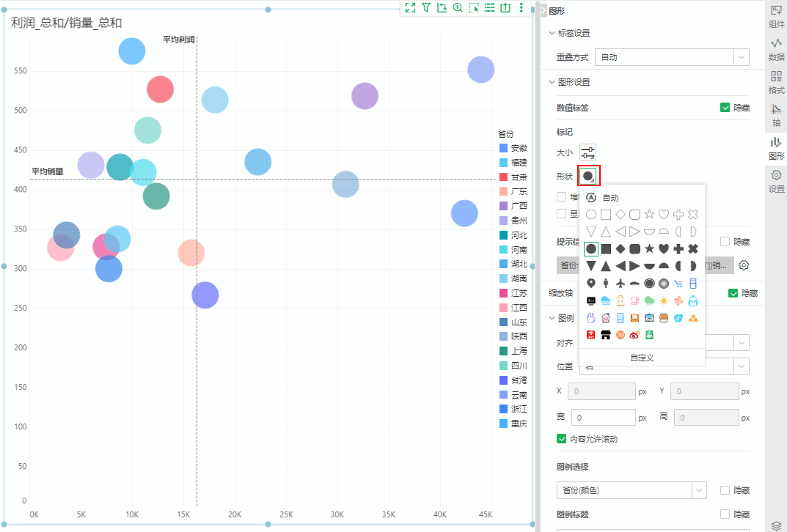This screenshot has height=532, width=787.
Task: Switch to the 数据 side tab
Action: pos(776,49)
